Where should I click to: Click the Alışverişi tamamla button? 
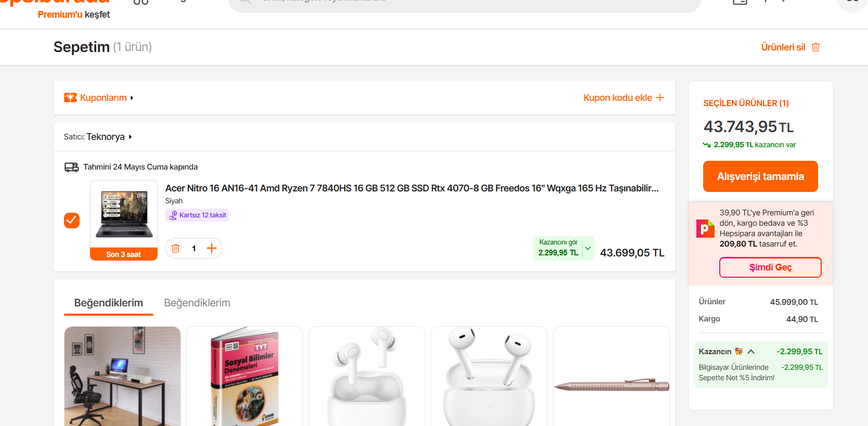760,176
